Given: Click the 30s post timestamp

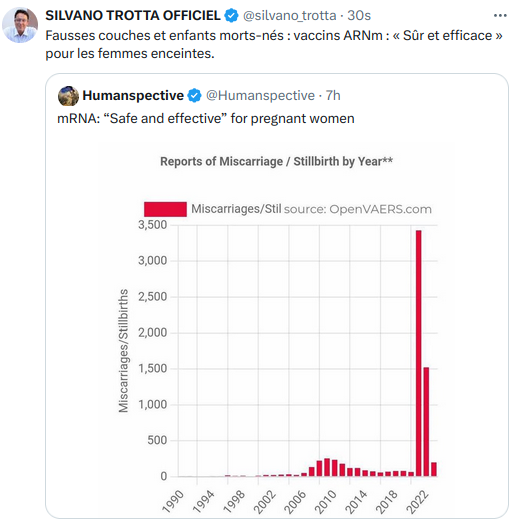Looking at the screenshot, I should 359,16.
